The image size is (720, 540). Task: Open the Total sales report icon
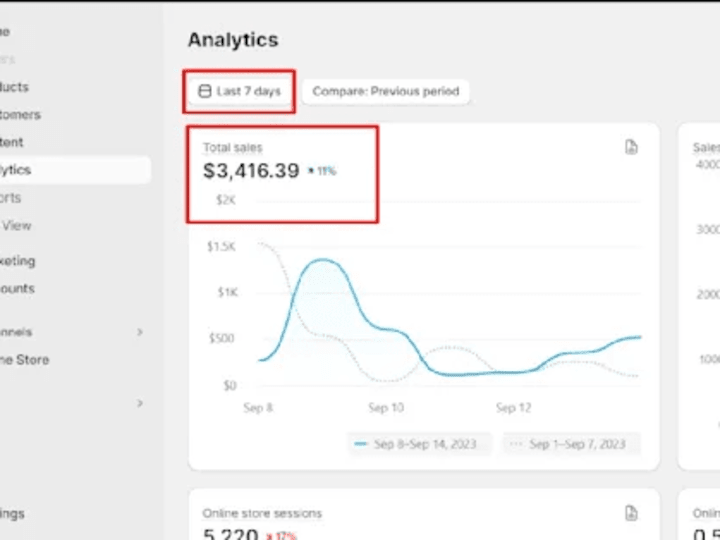(x=631, y=147)
